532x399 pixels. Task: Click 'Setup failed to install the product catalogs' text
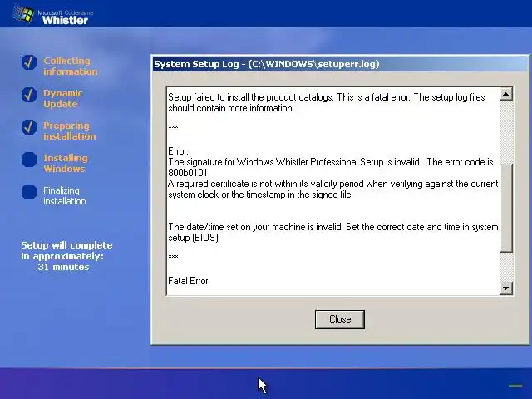250,97
